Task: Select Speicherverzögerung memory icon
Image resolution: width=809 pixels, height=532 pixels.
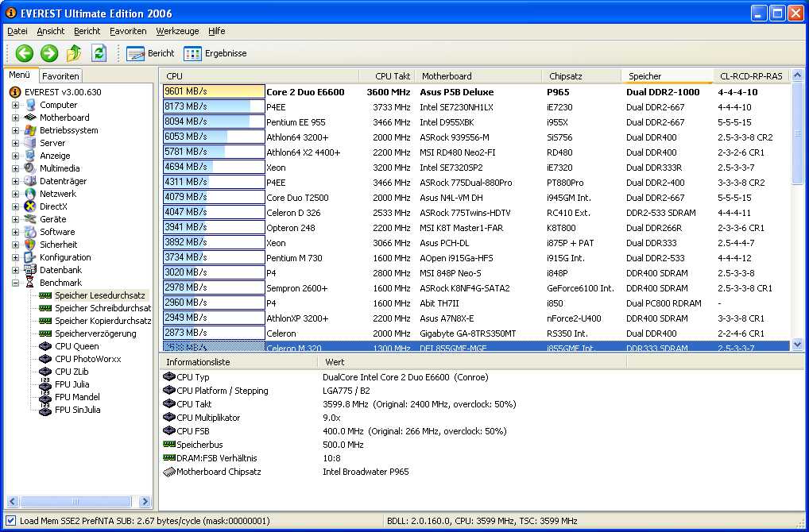Action: click(45, 333)
